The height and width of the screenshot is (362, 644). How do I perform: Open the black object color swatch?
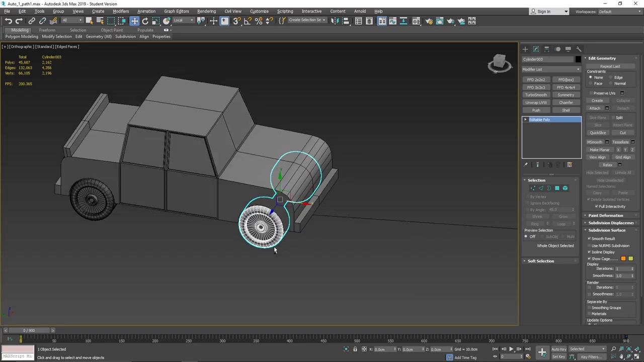tap(578, 59)
